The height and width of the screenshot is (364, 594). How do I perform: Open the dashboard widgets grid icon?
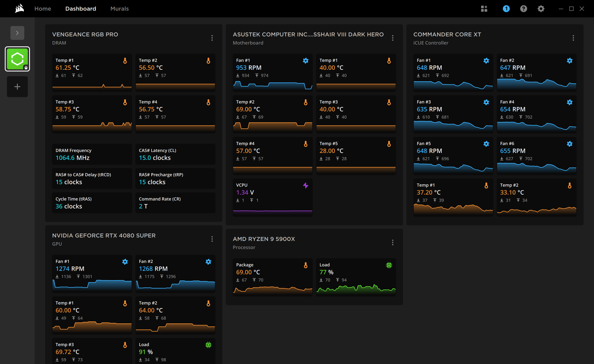(484, 9)
